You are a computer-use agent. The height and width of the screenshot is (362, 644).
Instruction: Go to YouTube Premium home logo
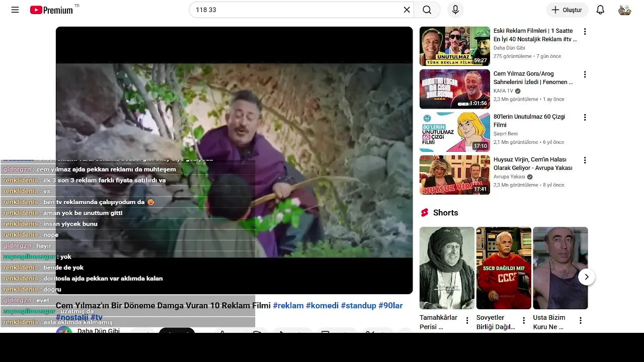[51, 10]
